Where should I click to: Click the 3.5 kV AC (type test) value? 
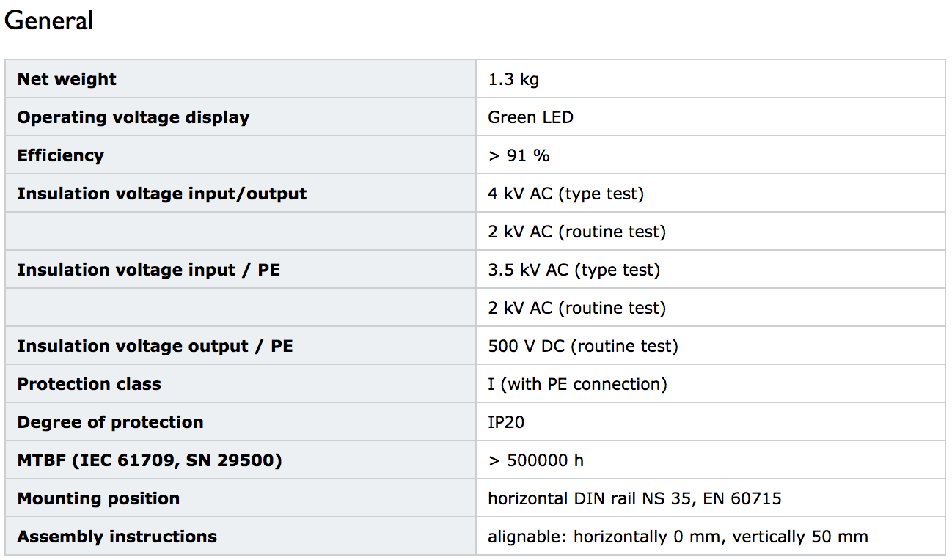[x=574, y=270]
